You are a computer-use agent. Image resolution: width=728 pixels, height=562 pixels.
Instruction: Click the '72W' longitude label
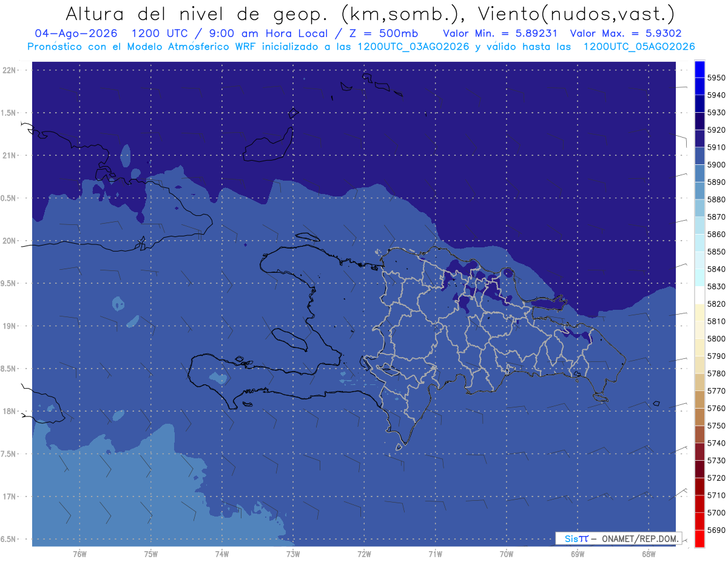click(364, 554)
